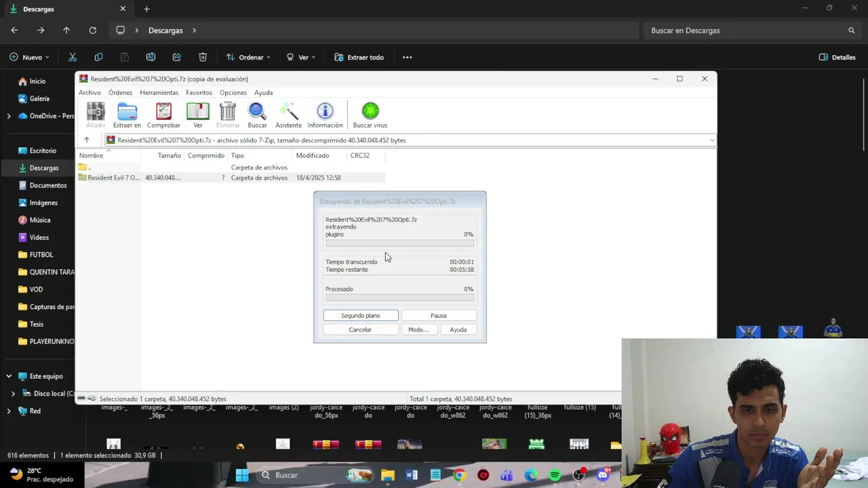Image resolution: width=868 pixels, height=488 pixels.
Task: Open the Ver dropdown in File Explorer toolbar
Action: coord(301,58)
